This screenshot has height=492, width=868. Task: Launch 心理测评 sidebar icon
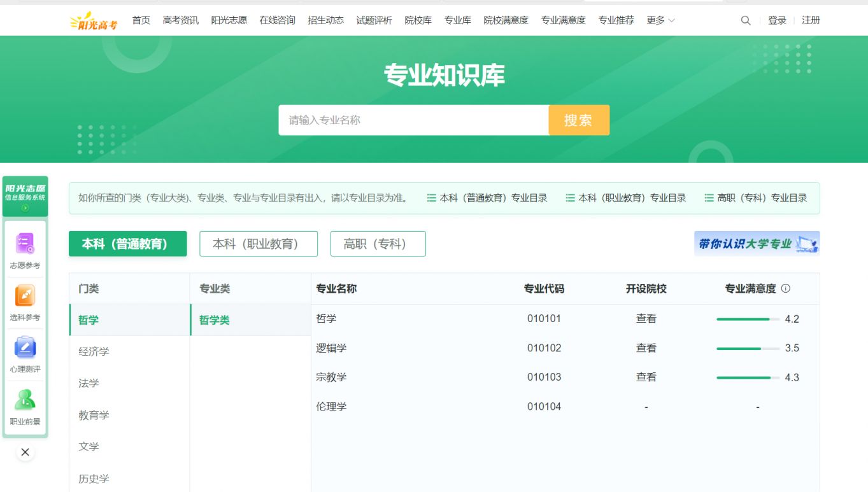coord(25,354)
